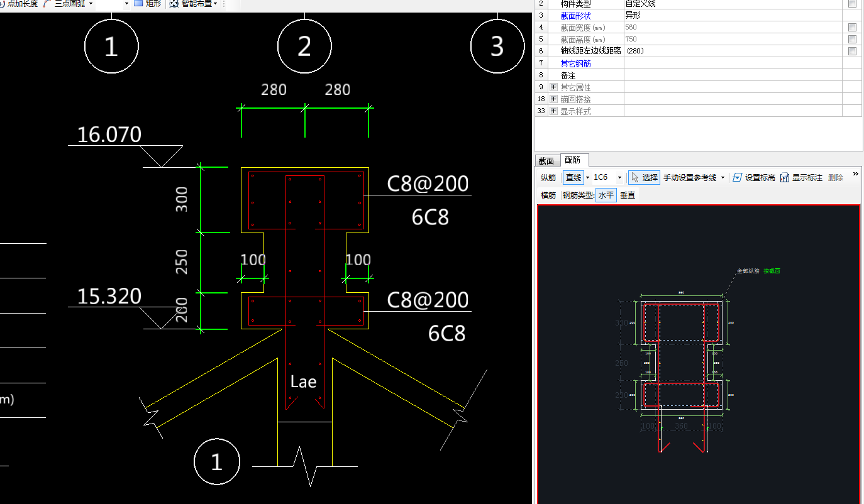Image resolution: width=864 pixels, height=504 pixels.
Task: Select the 矩形 rectangle tool
Action: tap(147, 3)
